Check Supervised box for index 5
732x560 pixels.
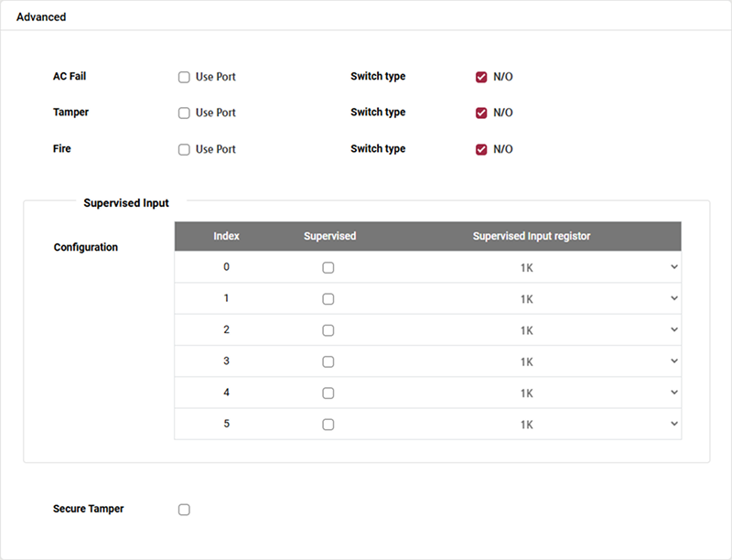328,425
